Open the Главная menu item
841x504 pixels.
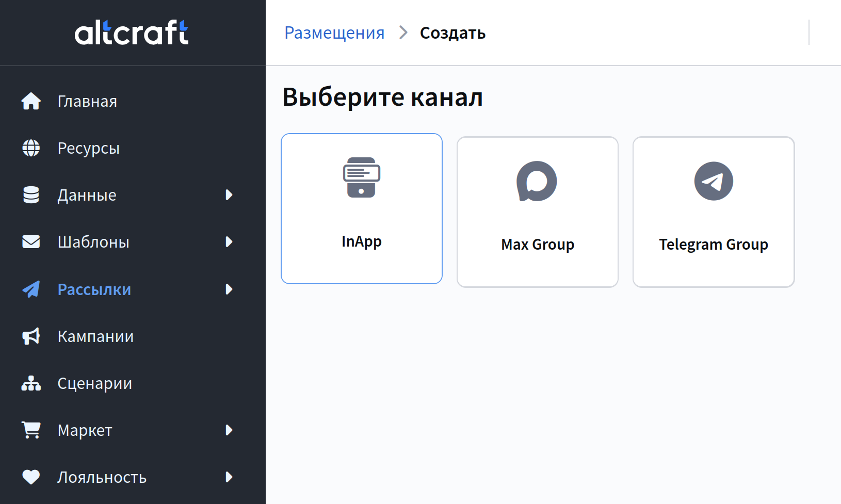[87, 101]
